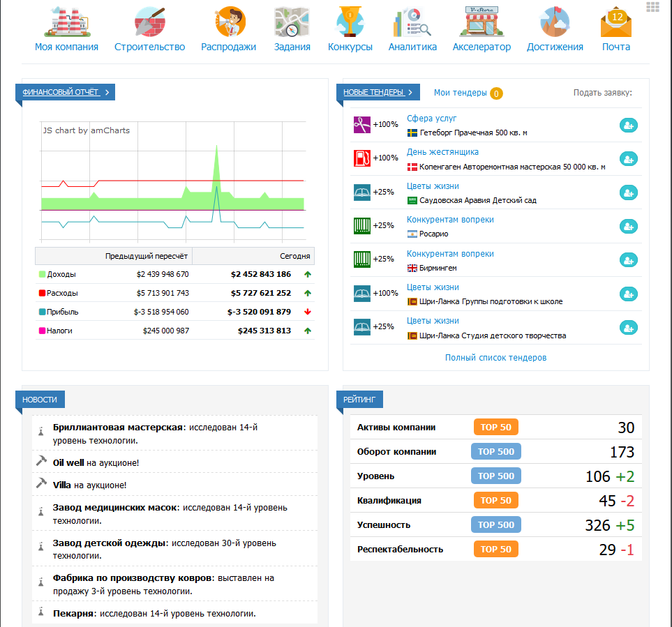Apply to the Бирмингем tender
This screenshot has width=672, height=627.
629,260
